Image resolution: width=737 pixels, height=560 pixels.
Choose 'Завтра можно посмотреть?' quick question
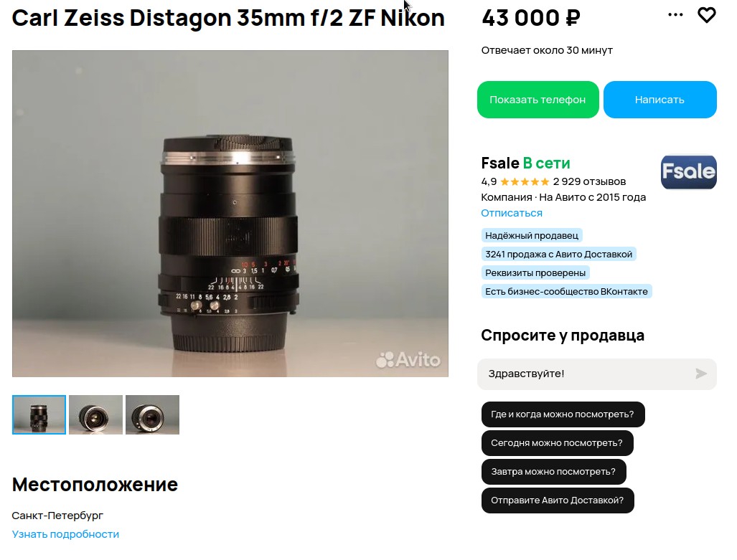click(553, 472)
